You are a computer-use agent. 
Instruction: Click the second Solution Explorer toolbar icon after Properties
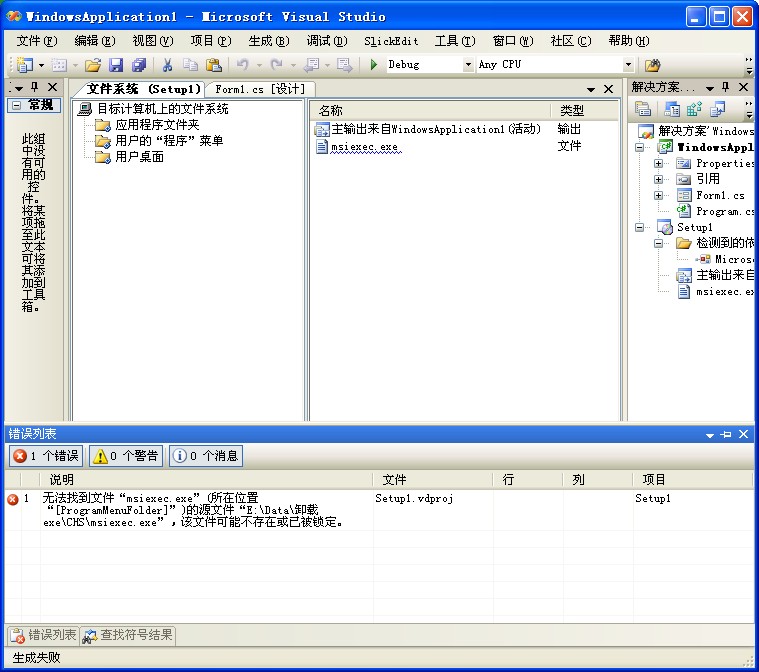tap(672, 109)
